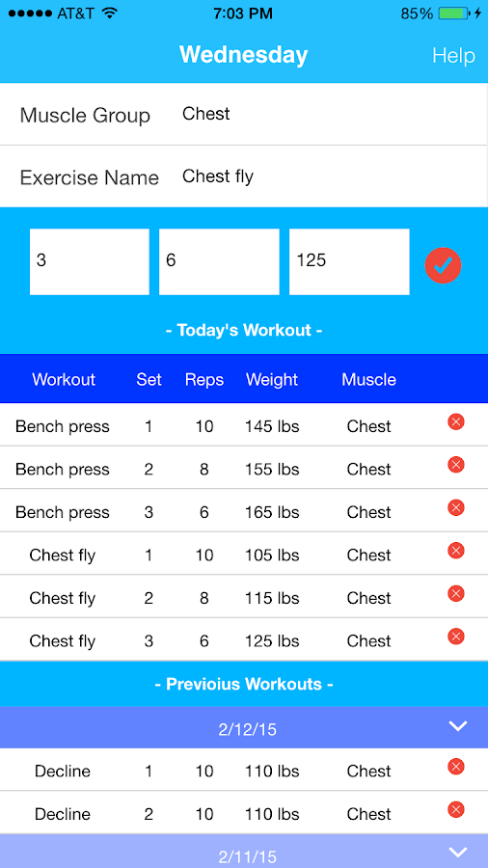Remove Chest fly set 3 entry
Image resolution: width=488 pixels, height=868 pixels.
tap(455, 637)
